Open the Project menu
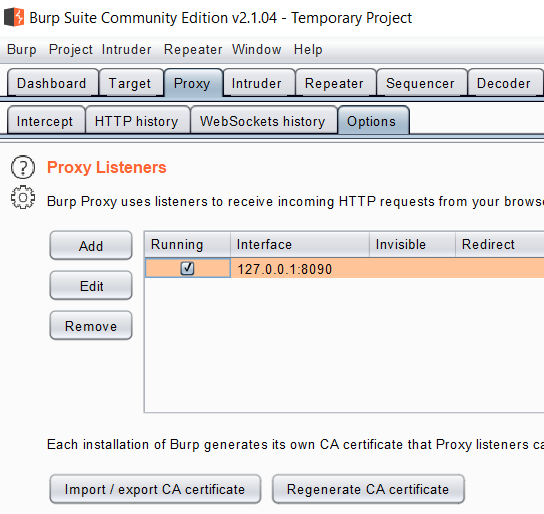 click(71, 49)
